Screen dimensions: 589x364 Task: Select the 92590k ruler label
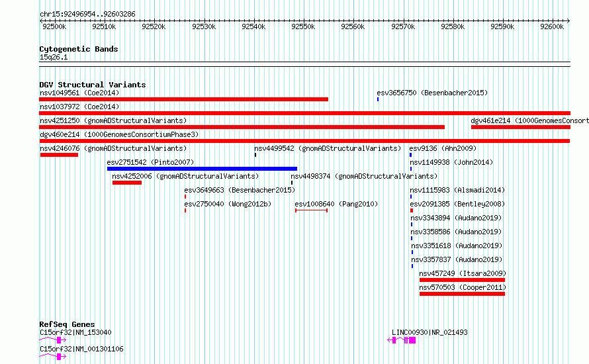[x=502, y=26]
